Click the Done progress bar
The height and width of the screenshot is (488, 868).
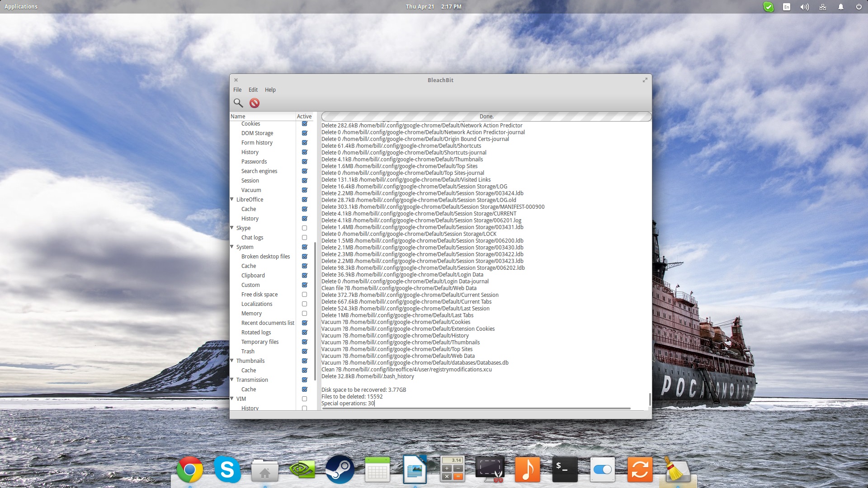pyautogui.click(x=486, y=117)
